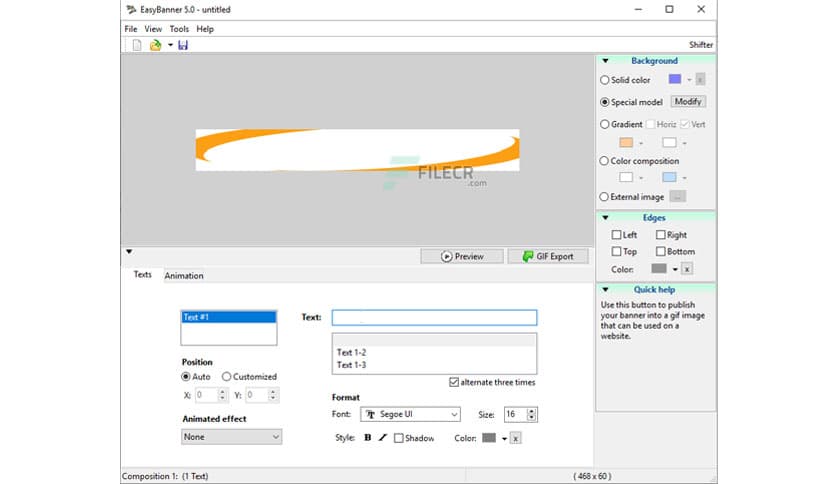The width and height of the screenshot is (836, 484).
Task: Toggle italic text style
Action: [383, 438]
